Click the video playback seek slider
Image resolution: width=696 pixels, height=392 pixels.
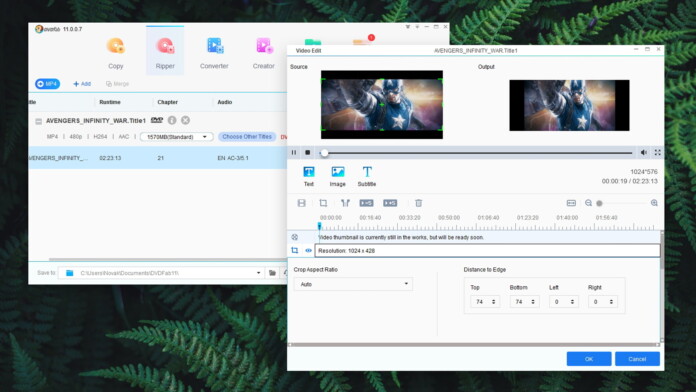476,153
